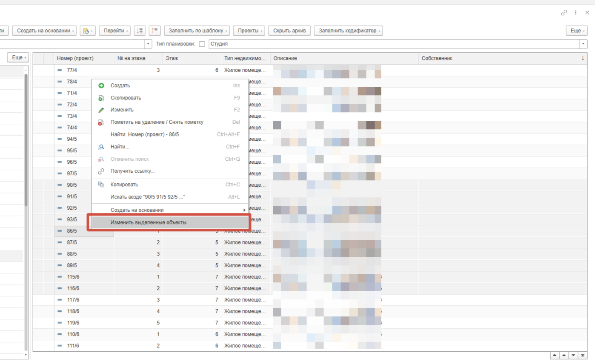The image size is (595, 364).
Task: Enable the Тип планировки checkbox
Action: 202,44
